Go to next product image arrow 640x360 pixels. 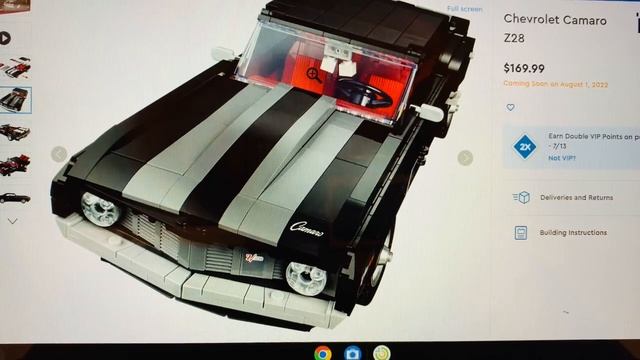pos(465,158)
